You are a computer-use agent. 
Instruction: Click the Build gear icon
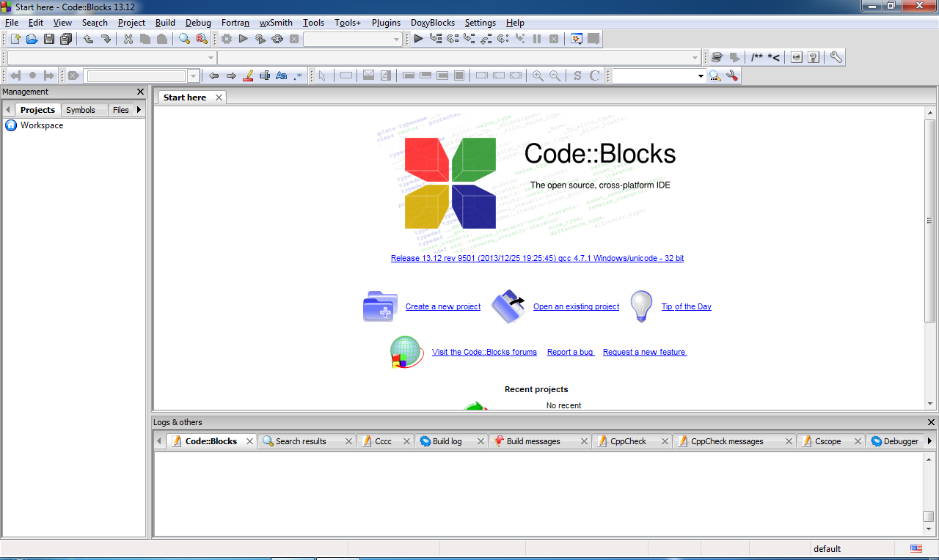(x=226, y=39)
